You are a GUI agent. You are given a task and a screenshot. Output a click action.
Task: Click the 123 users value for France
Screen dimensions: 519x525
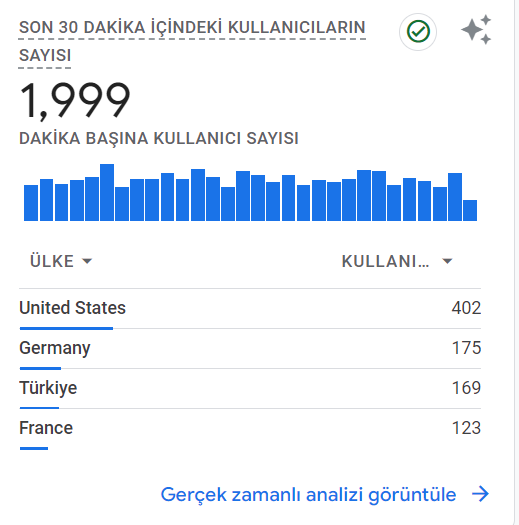466,428
